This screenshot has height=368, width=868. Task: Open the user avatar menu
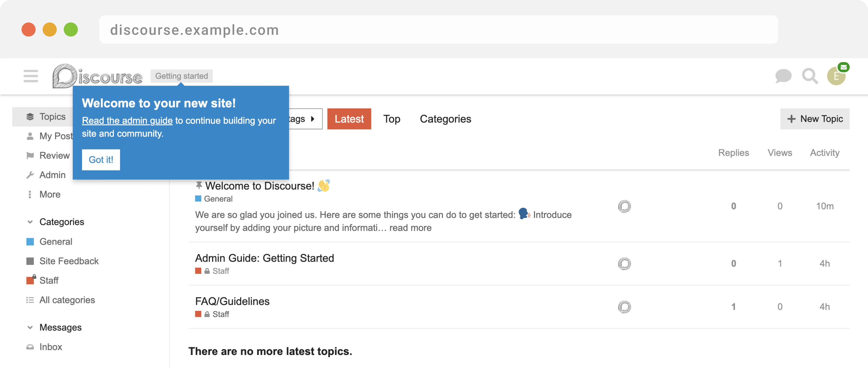(x=836, y=77)
